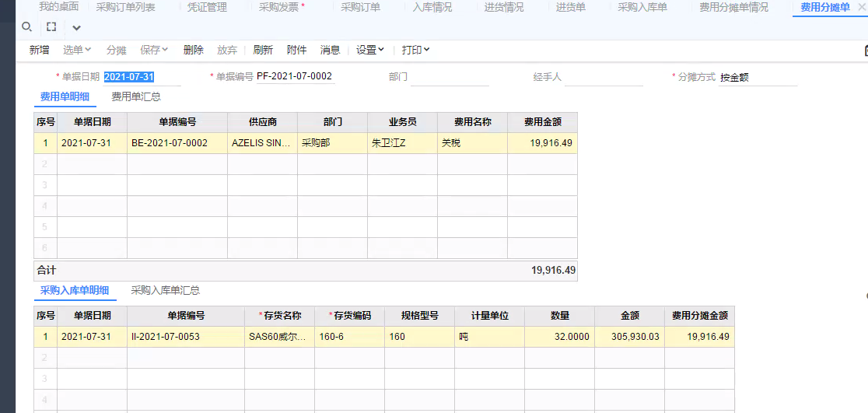Viewport: 868px width, 413px height.
Task: Click the 新增 toolbar button
Action: [40, 50]
